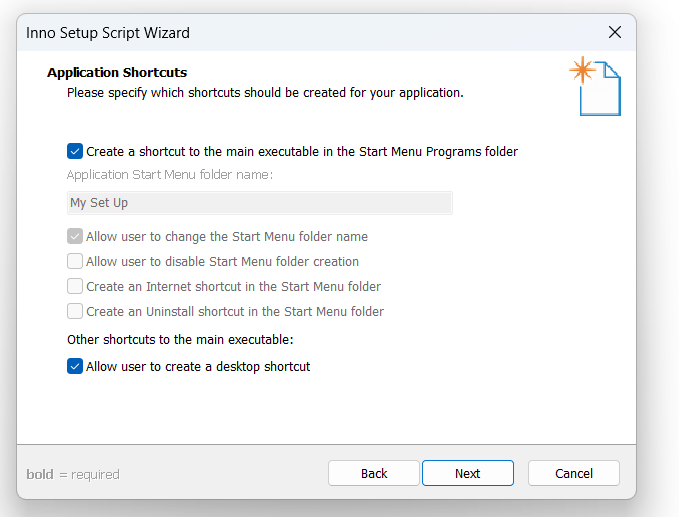This screenshot has width=679, height=517.
Task: Click the Application Start Menu folder name label
Action: coord(170,175)
